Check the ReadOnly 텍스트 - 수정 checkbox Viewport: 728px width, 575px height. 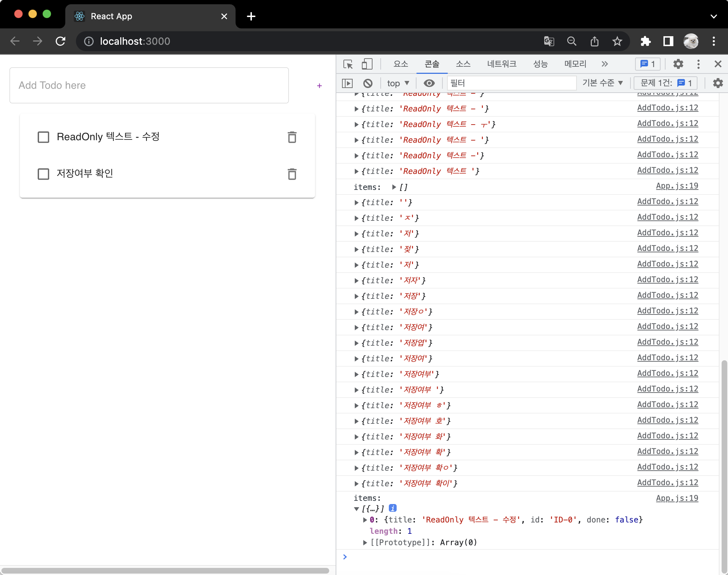coord(44,137)
